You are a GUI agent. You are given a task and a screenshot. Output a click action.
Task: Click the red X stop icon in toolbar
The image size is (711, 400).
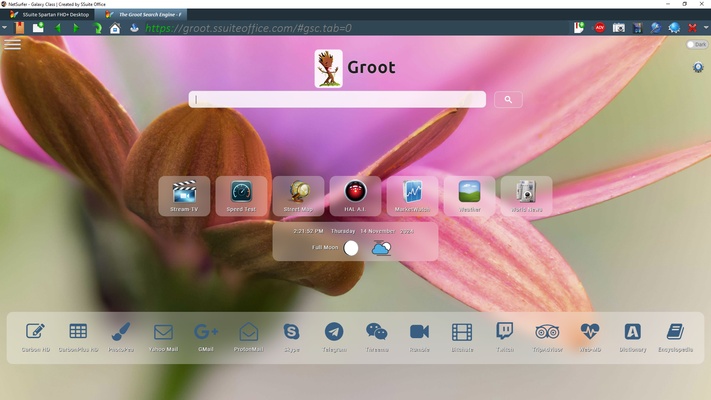(692, 28)
